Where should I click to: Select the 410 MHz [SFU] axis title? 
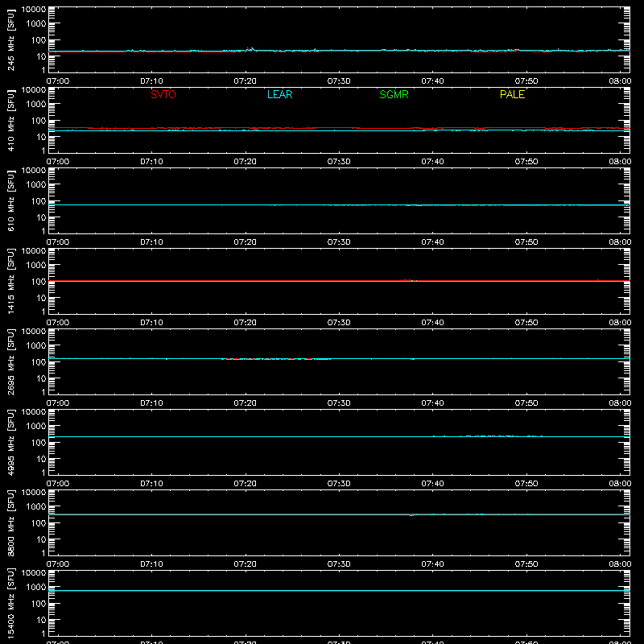[x=11, y=120]
